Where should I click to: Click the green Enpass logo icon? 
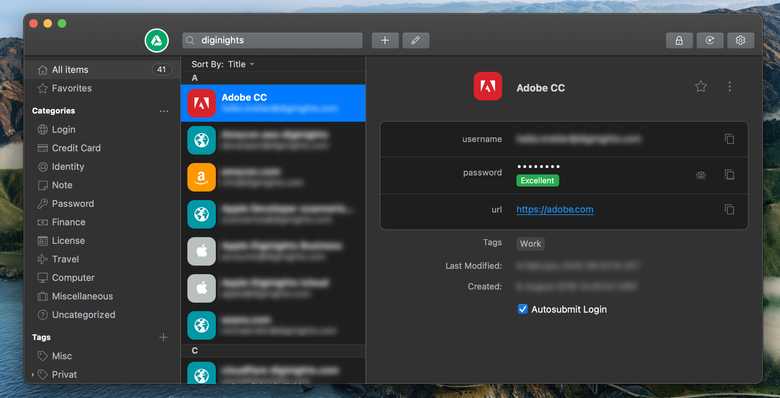[157, 40]
